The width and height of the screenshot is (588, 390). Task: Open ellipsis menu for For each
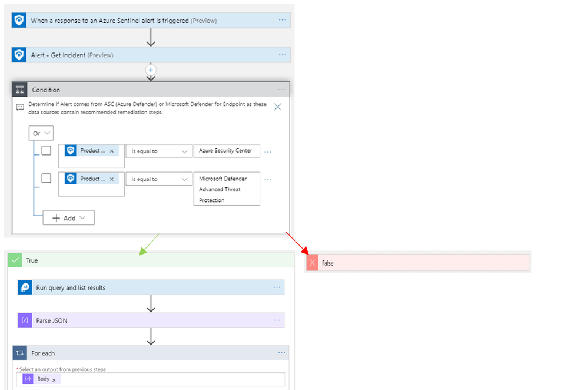(x=281, y=353)
